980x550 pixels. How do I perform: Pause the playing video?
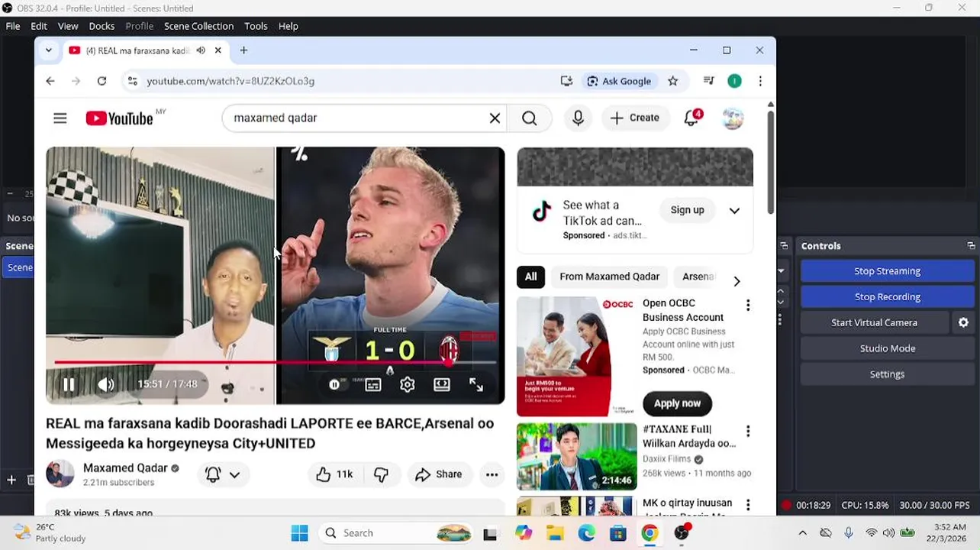pyautogui.click(x=69, y=385)
